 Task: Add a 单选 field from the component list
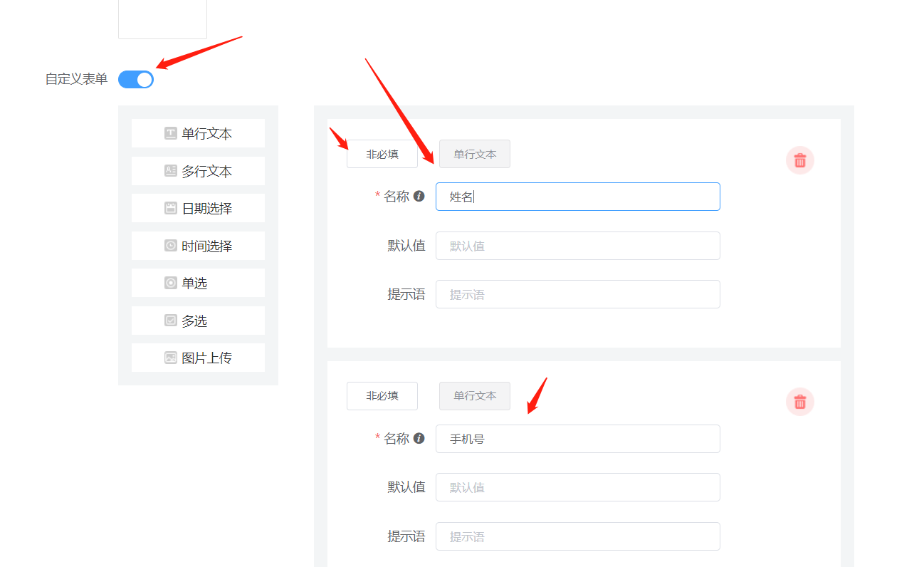pos(198,283)
